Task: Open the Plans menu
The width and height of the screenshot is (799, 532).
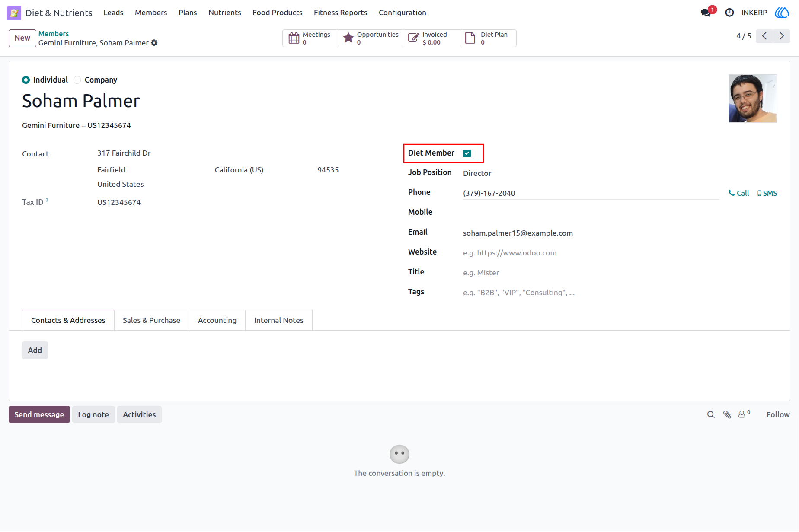Action: pyautogui.click(x=188, y=13)
